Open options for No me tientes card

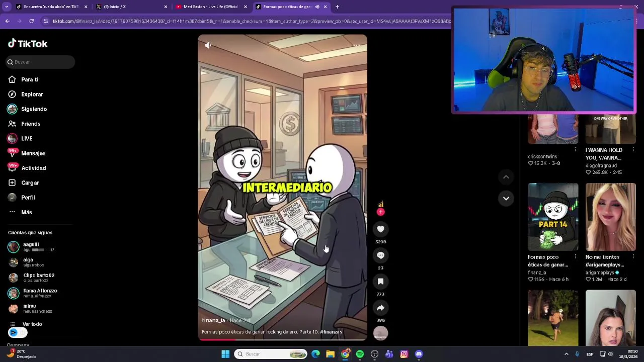633,257
